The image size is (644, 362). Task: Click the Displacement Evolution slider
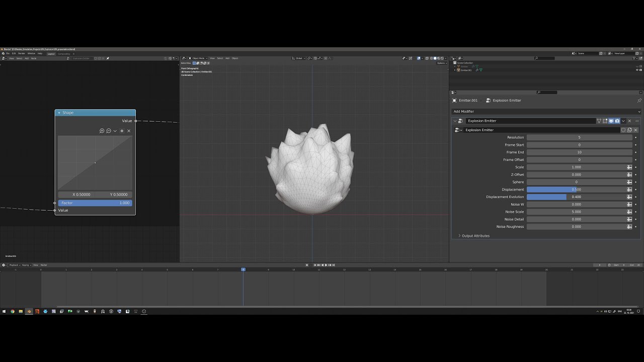coord(576,197)
